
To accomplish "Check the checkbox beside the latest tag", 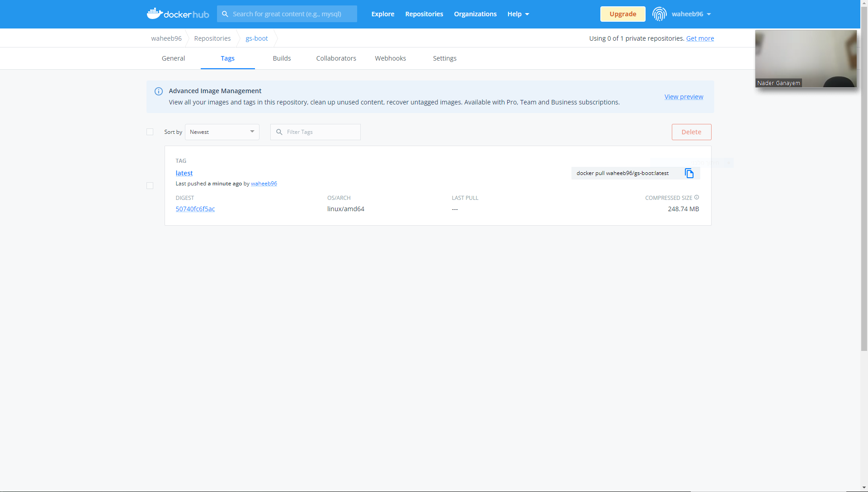I will tap(150, 185).
